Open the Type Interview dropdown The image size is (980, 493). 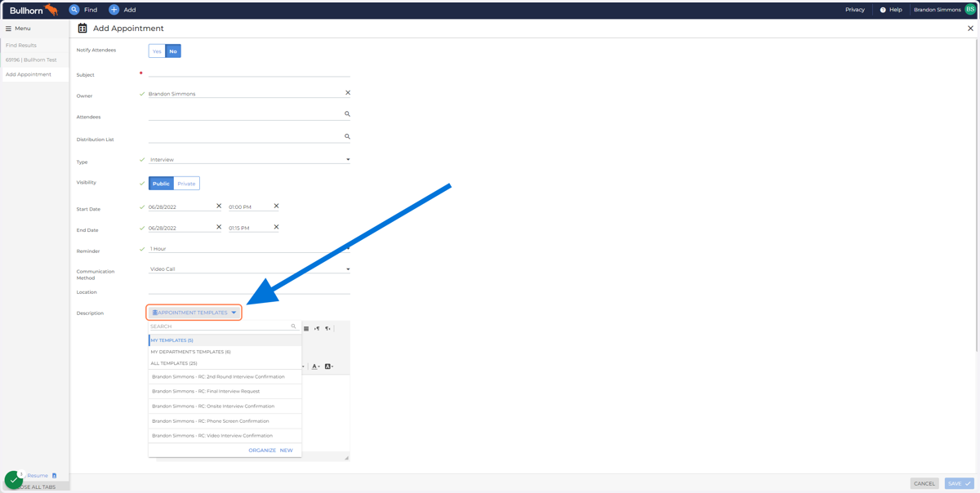click(x=249, y=160)
